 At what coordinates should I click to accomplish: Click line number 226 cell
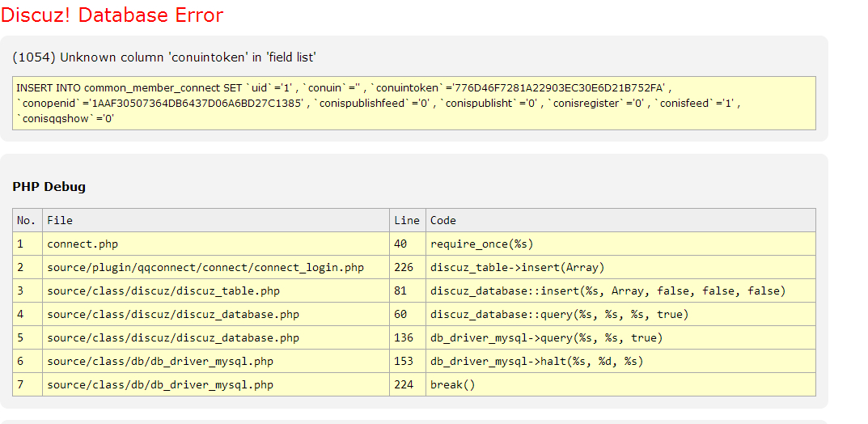(x=408, y=267)
